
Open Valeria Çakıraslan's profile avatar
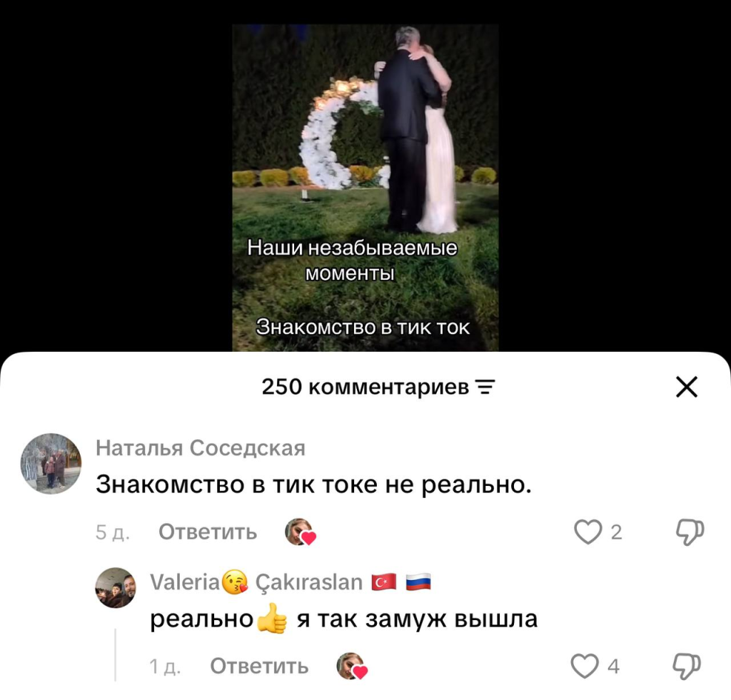[x=116, y=588]
